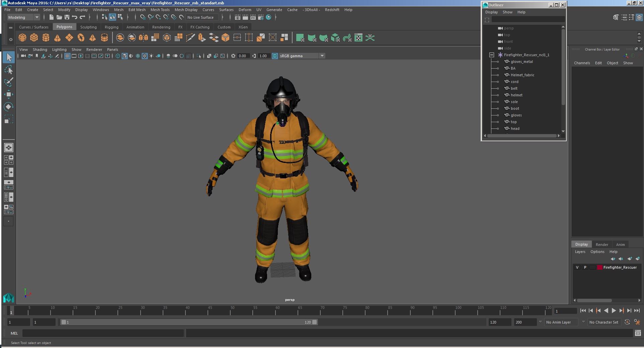The image size is (644, 348).
Task: Create a polygon torus from the shelf
Action: coord(81,38)
